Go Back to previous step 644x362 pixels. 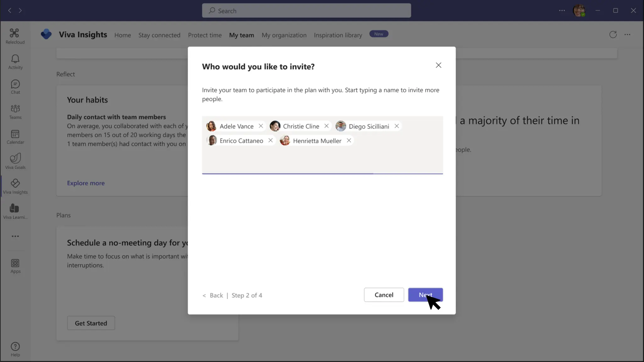[216, 295]
